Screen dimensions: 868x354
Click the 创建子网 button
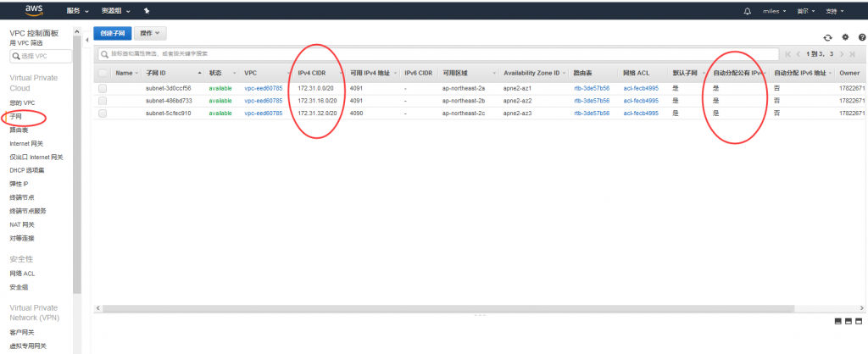(x=112, y=33)
